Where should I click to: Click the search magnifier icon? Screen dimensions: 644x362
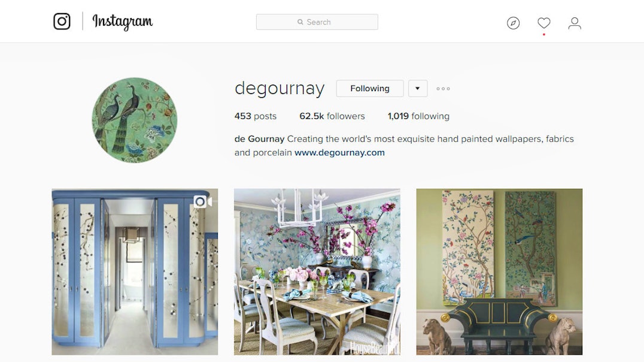click(300, 22)
